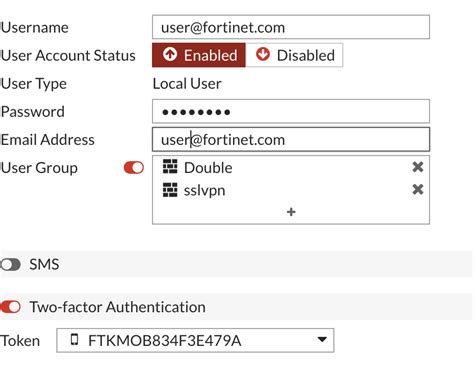Enable the SMS toggle
The width and height of the screenshot is (474, 374).
[x=10, y=265]
